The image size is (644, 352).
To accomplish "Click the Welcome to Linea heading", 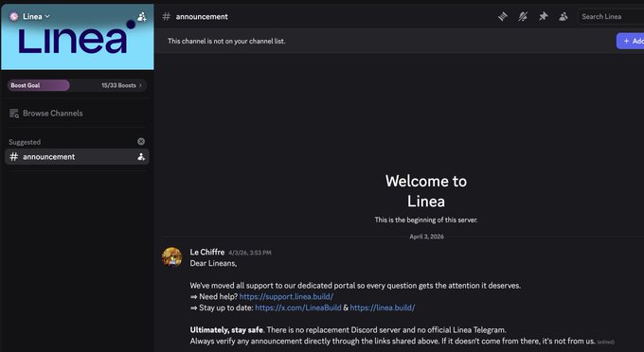I will click(426, 191).
